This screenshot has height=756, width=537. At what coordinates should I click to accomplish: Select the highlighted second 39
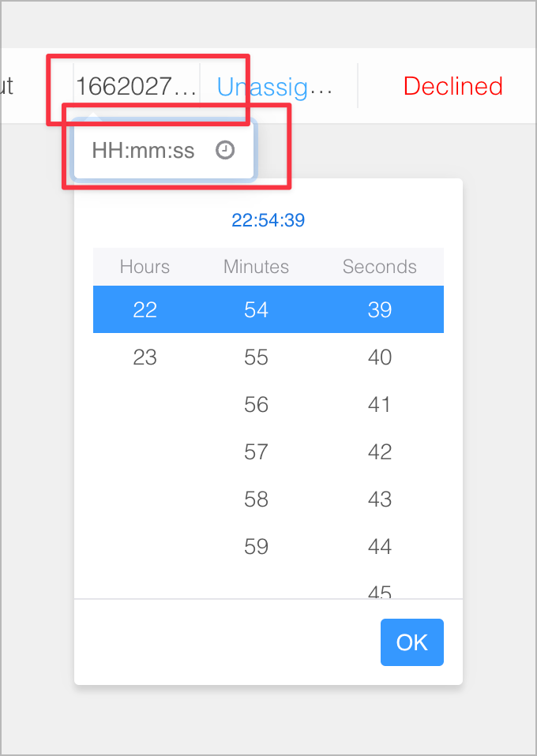click(379, 309)
